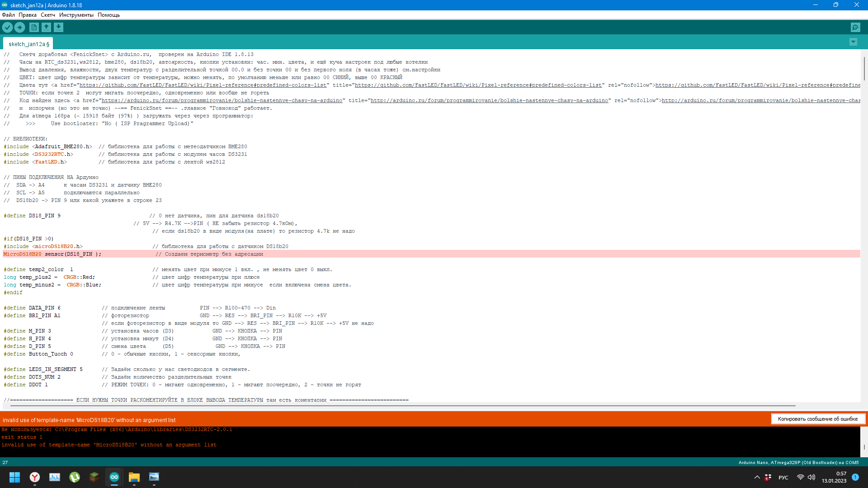Select the sketch_jan12a tab

coord(28,44)
